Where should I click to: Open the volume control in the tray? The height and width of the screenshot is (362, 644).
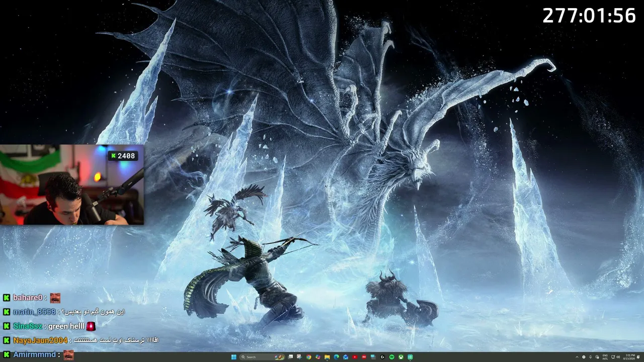tap(618, 357)
